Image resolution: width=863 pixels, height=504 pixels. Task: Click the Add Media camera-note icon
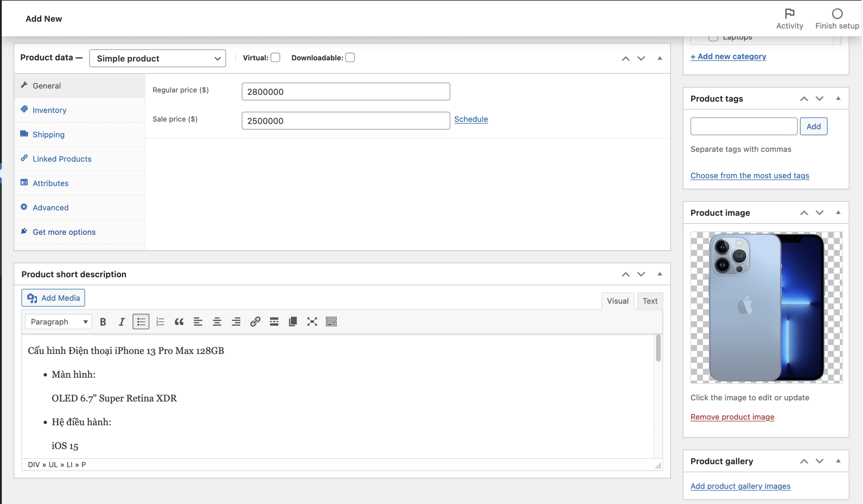point(32,298)
